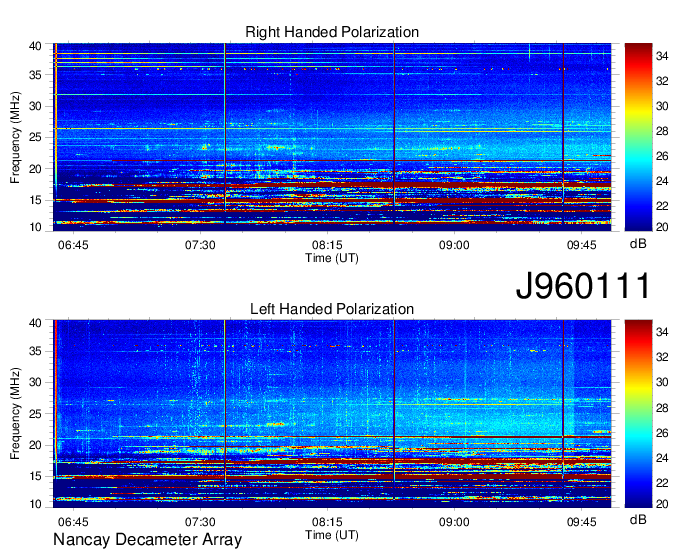Click the "22" value on the Right Handed colorbar
Viewport: 680px width, 552px height.
coord(662,206)
